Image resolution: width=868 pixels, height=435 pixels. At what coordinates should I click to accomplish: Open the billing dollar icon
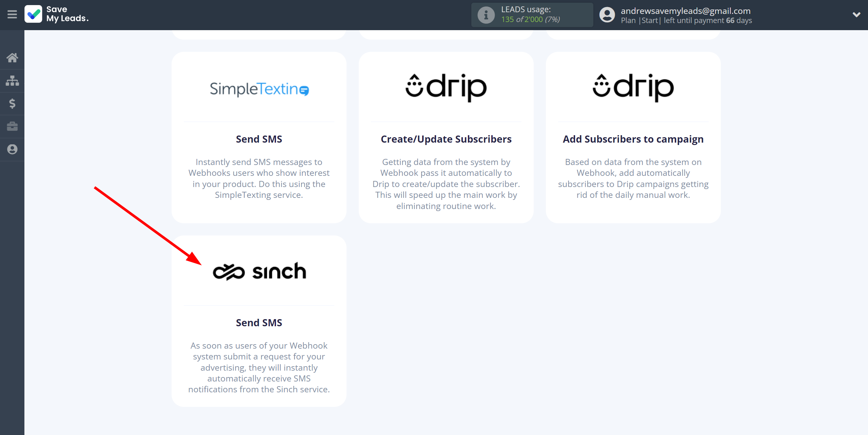tap(12, 104)
